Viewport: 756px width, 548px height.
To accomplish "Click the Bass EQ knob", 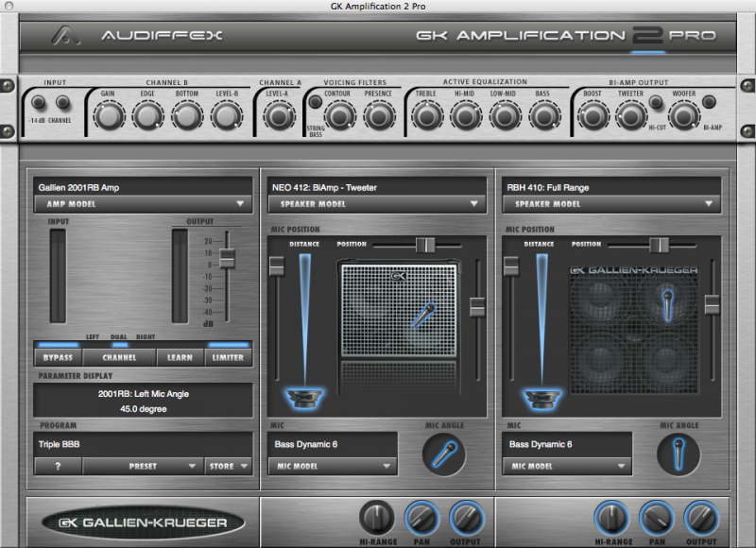I will coord(544,116).
